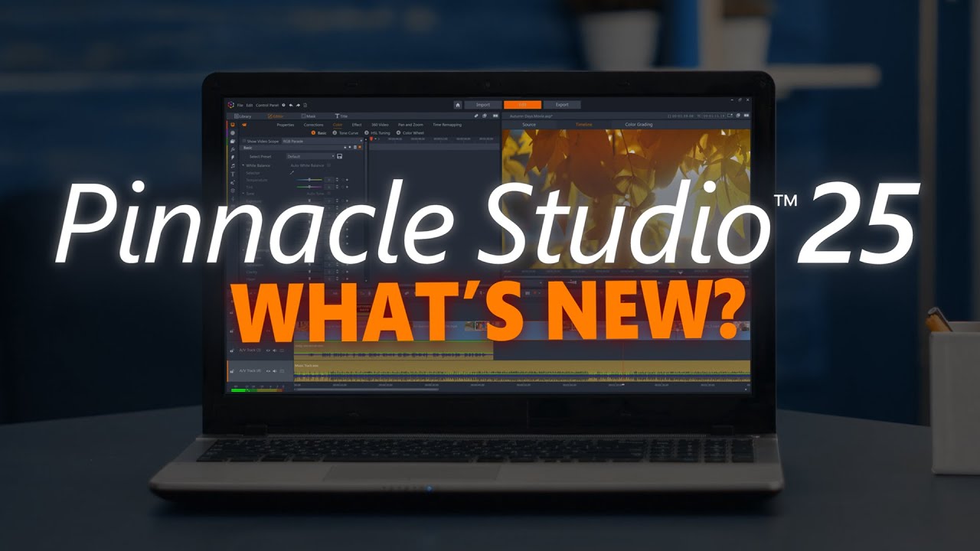
Task: Switch to the orange Edit workspace
Action: click(523, 105)
